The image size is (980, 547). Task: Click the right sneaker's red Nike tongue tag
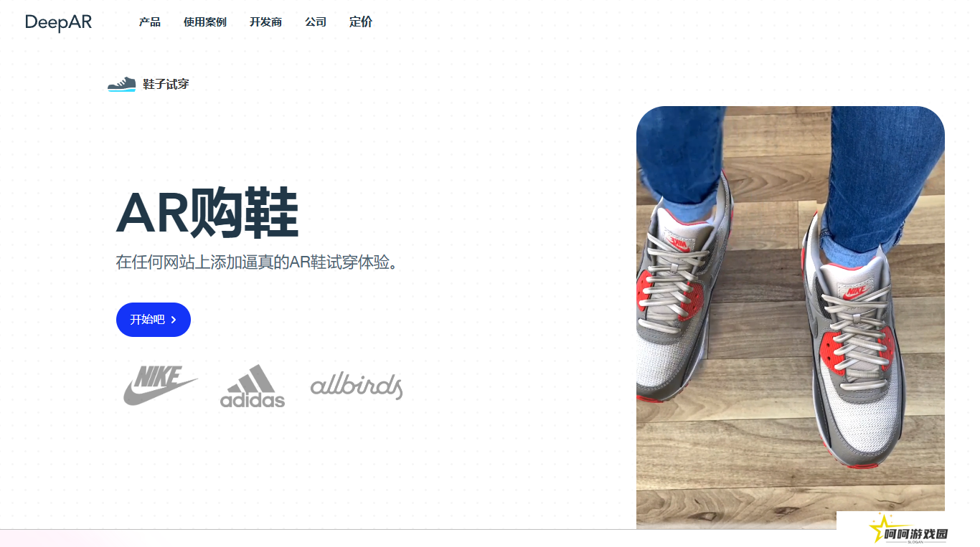pyautogui.click(x=854, y=292)
